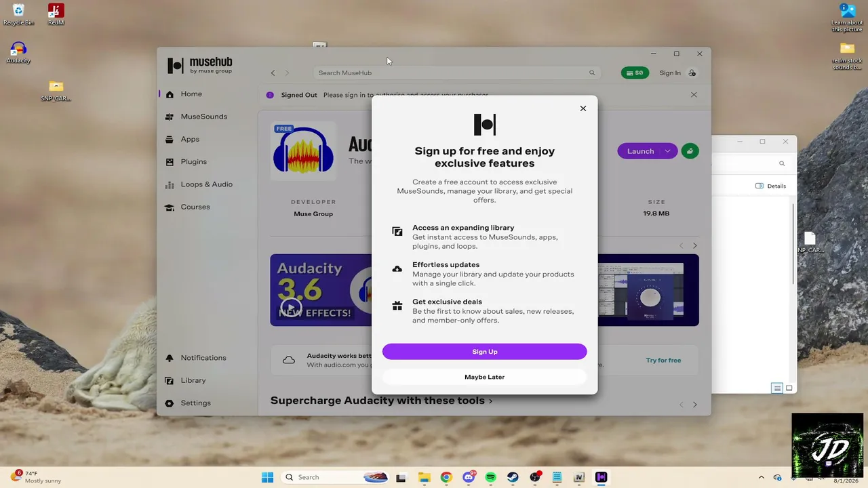The image size is (868, 488).
Task: Open the green $0 wallet balance
Action: coord(635,73)
